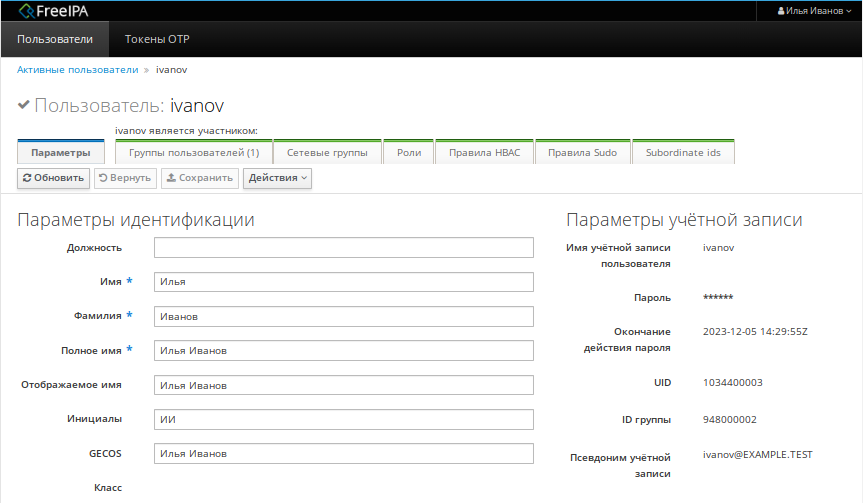Click the Имя field containing Илья

pyautogui.click(x=343, y=282)
